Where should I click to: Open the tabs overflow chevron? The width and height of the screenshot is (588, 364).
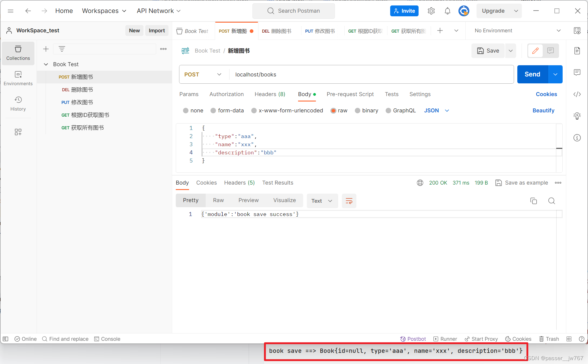456,31
